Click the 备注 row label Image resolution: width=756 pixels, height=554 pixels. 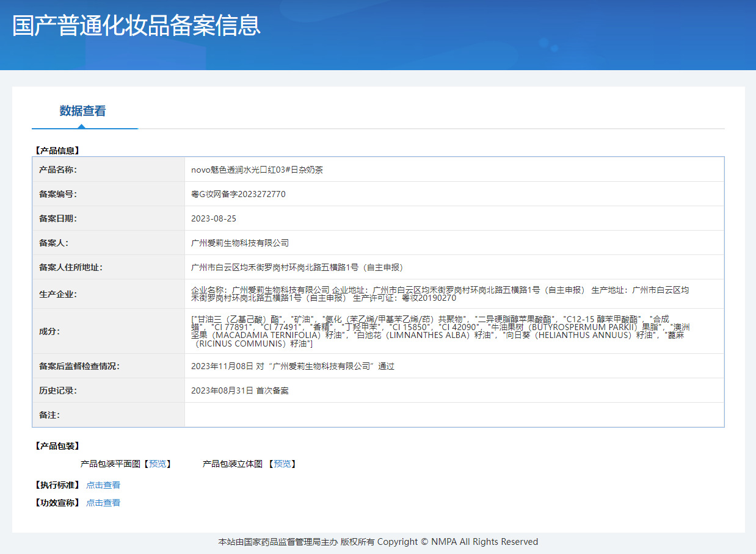tap(49, 415)
